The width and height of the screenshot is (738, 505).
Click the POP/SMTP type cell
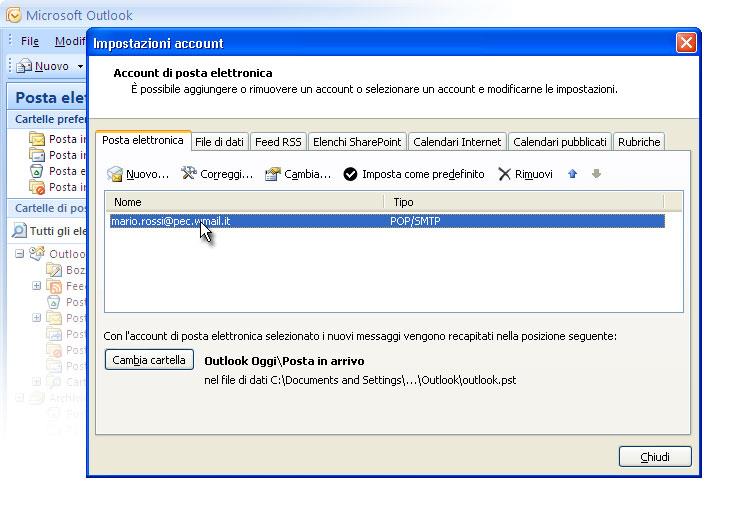pos(416,221)
